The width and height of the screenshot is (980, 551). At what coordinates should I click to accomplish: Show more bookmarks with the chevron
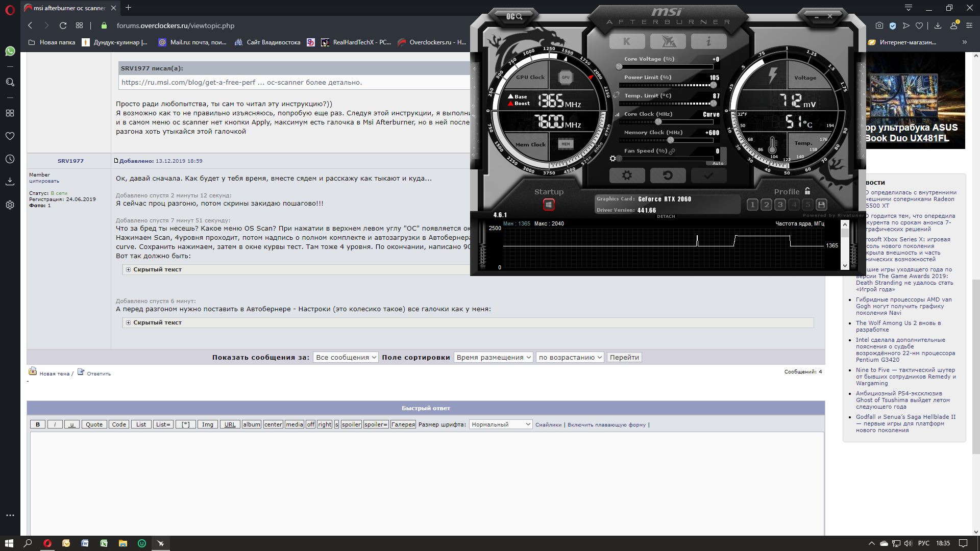point(964,42)
